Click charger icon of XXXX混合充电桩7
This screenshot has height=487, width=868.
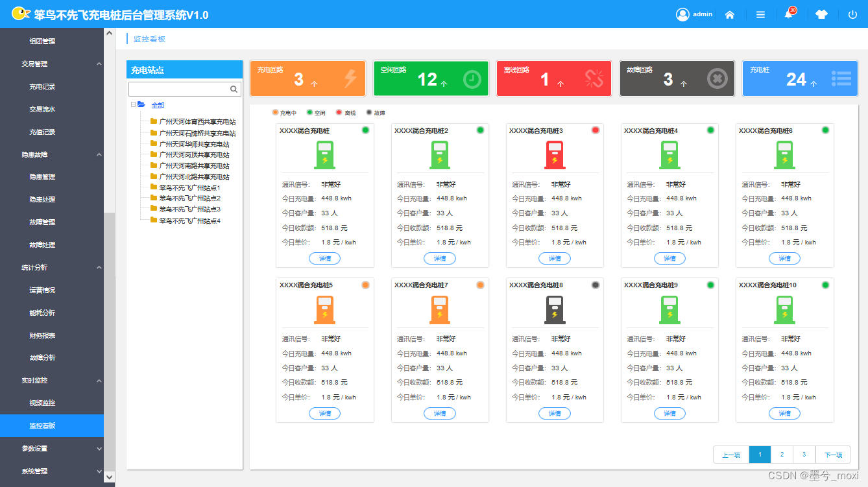pos(440,309)
